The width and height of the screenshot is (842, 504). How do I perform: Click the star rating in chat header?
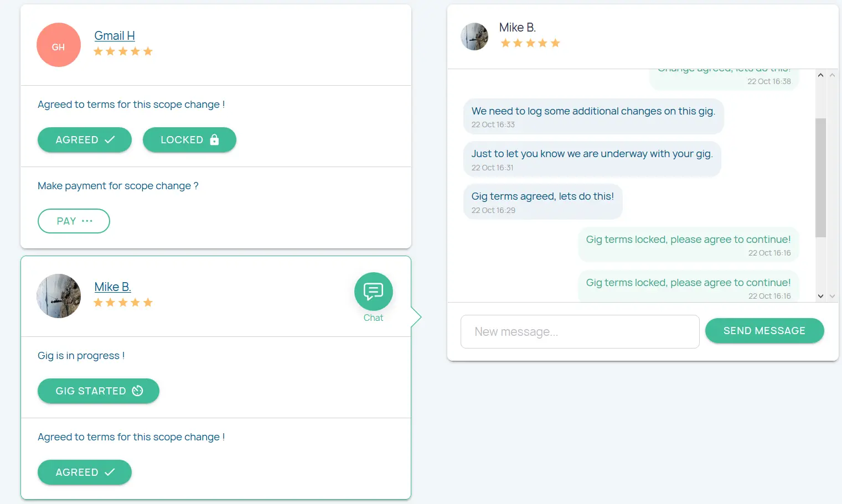[x=530, y=43]
